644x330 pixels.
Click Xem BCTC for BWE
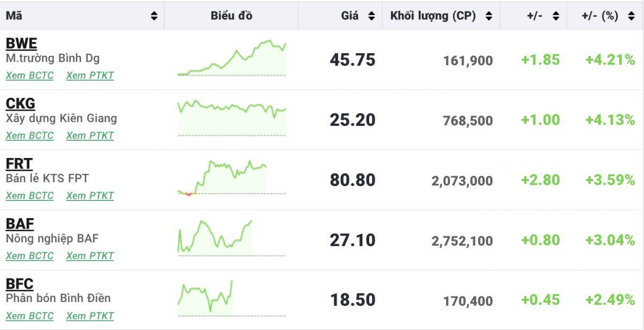pos(30,76)
